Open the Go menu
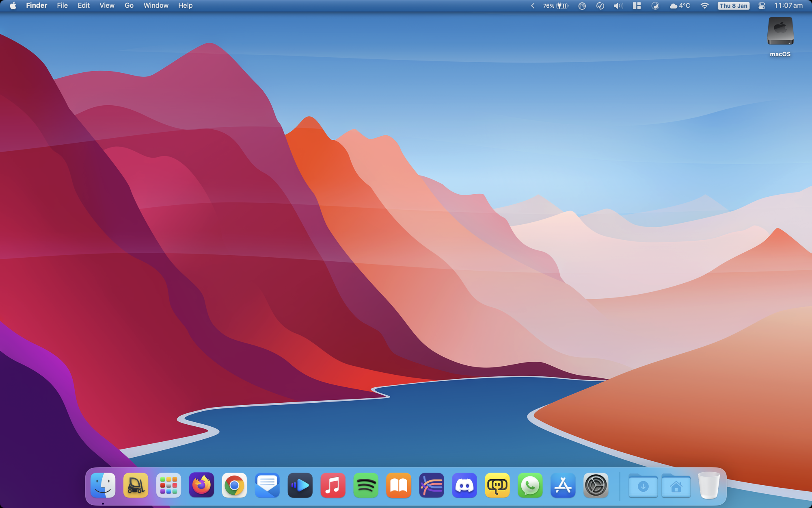Screen dimensions: 812x508 129,6
